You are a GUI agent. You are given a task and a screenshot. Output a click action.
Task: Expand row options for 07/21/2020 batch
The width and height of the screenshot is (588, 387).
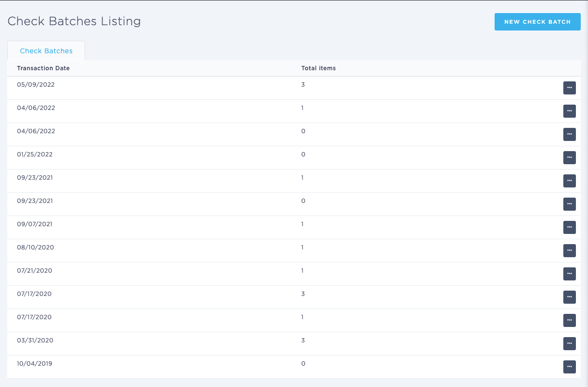coord(569,274)
